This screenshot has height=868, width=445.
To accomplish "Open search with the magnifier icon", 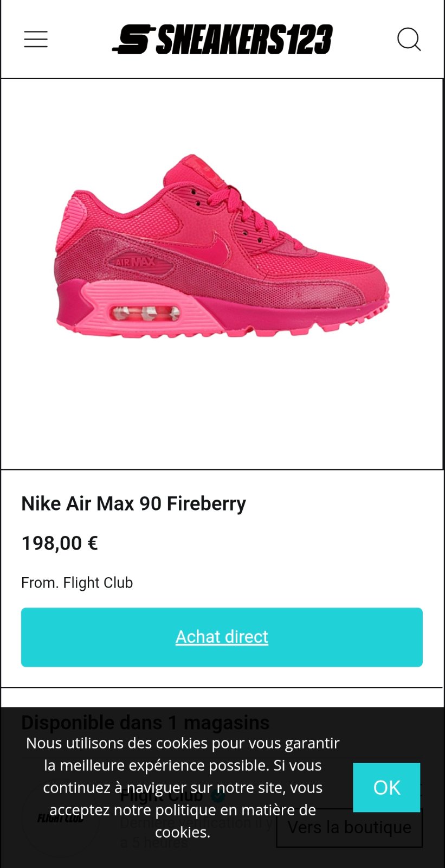I will click(409, 40).
